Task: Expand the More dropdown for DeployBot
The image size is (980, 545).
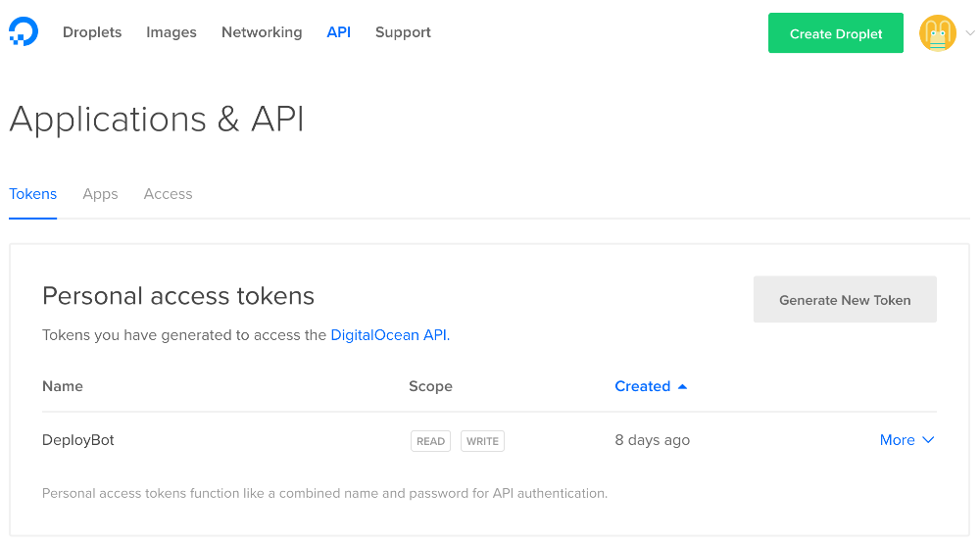Action: pyautogui.click(x=906, y=440)
